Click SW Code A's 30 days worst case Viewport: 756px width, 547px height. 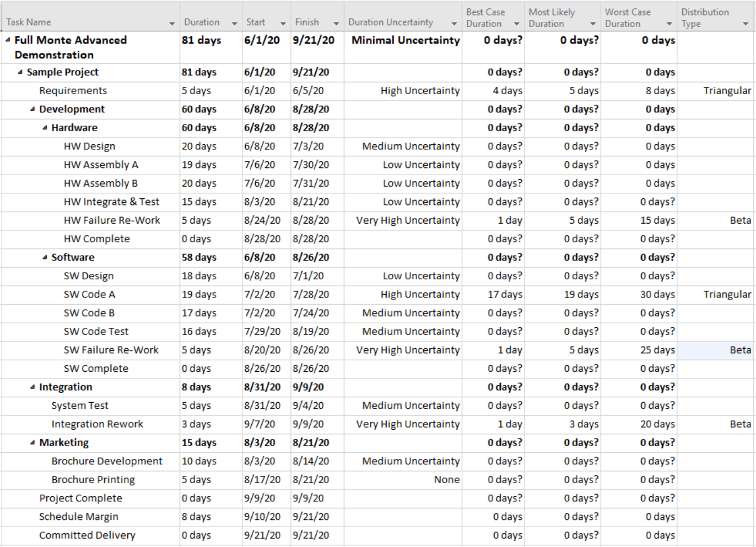click(639, 295)
